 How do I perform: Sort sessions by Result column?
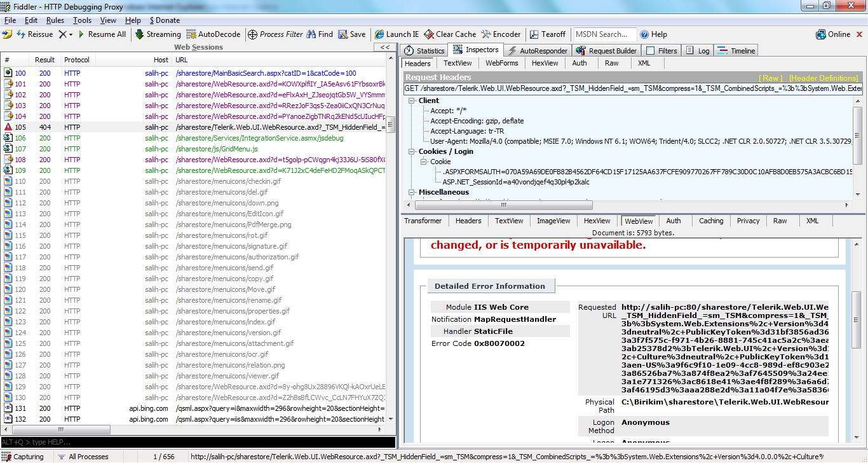(45, 60)
